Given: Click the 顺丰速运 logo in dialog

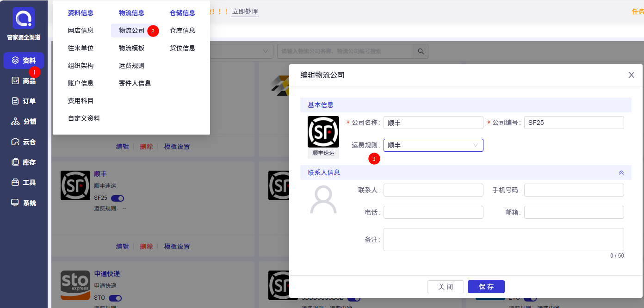Looking at the screenshot, I should tap(323, 132).
